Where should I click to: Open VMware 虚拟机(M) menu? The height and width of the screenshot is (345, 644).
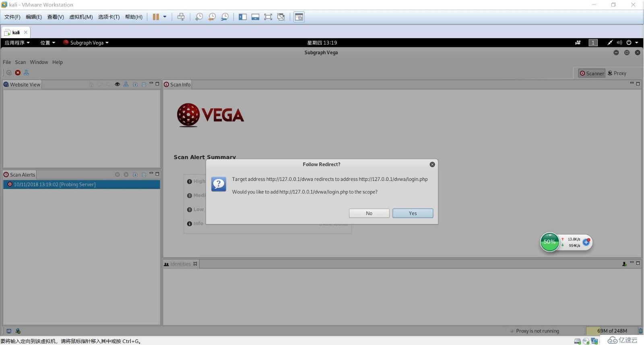coord(81,17)
